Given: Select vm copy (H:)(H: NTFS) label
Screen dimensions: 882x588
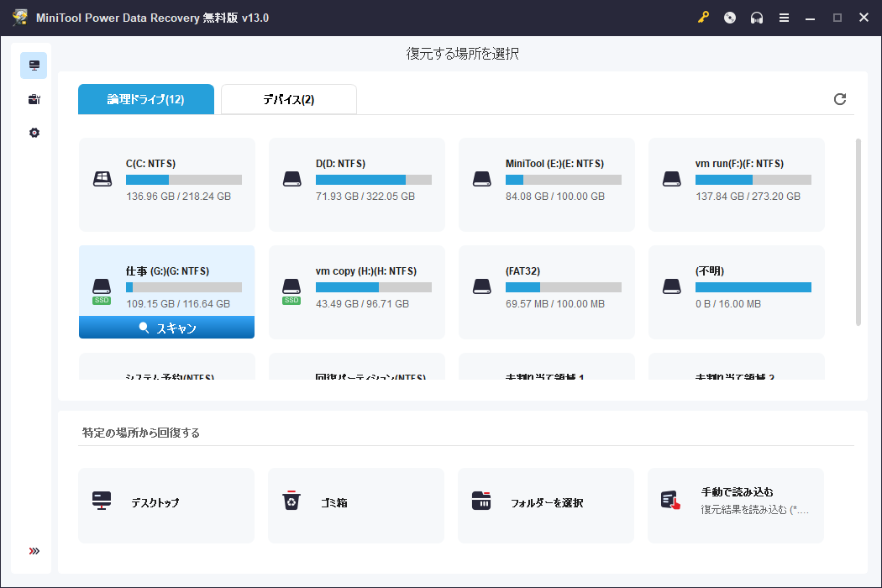Looking at the screenshot, I should pyautogui.click(x=366, y=271).
